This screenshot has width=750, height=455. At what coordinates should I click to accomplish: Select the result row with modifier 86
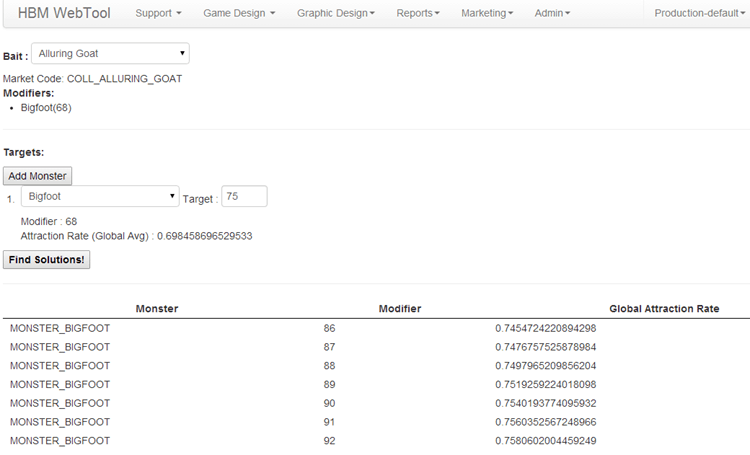tap(330, 328)
